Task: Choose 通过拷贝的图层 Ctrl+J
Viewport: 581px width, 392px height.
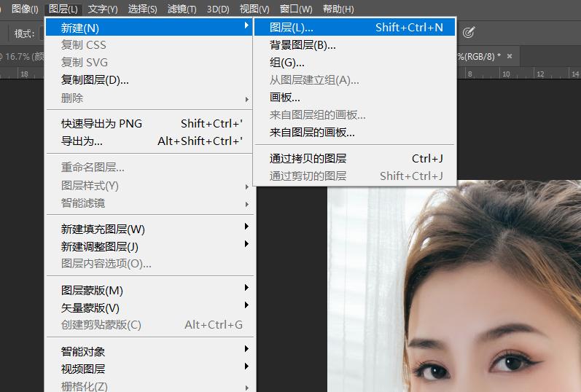Action: click(x=354, y=158)
